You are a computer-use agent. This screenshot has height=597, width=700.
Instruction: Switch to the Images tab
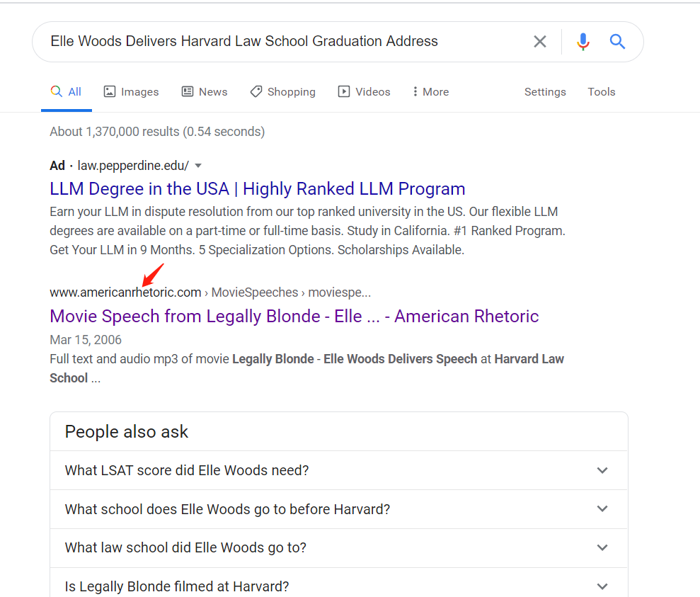pos(131,91)
